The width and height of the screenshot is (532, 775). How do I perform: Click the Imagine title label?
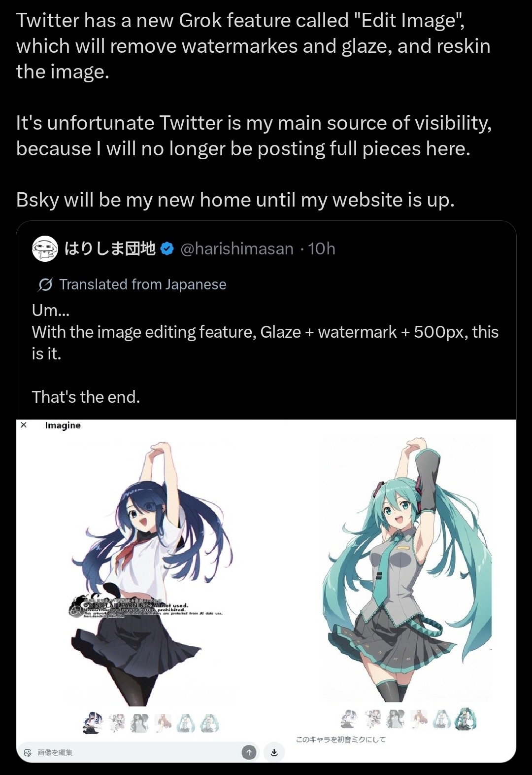point(63,425)
